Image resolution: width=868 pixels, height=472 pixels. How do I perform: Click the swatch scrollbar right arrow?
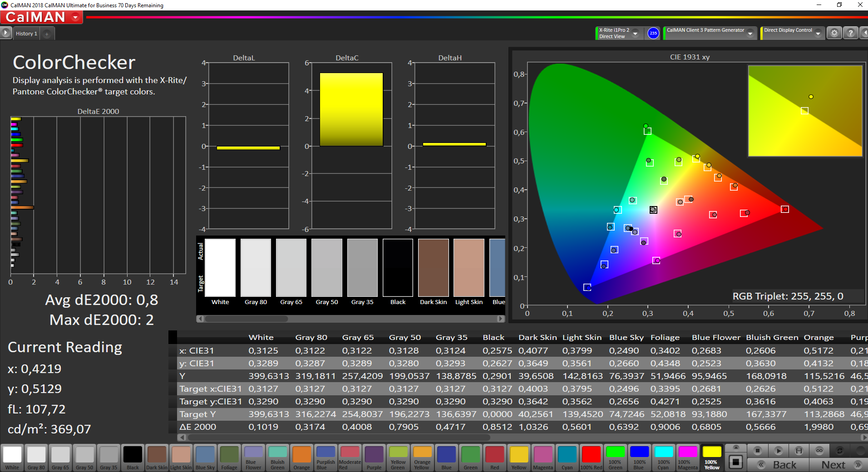point(501,319)
